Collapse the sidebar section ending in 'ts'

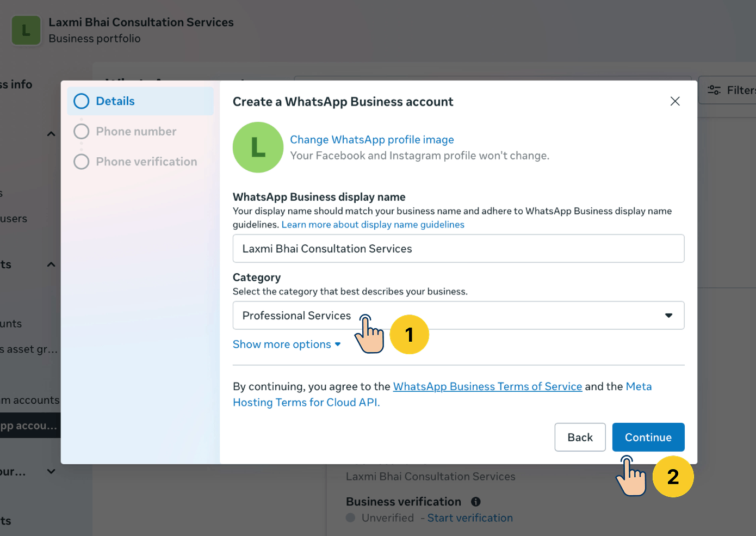point(51,264)
